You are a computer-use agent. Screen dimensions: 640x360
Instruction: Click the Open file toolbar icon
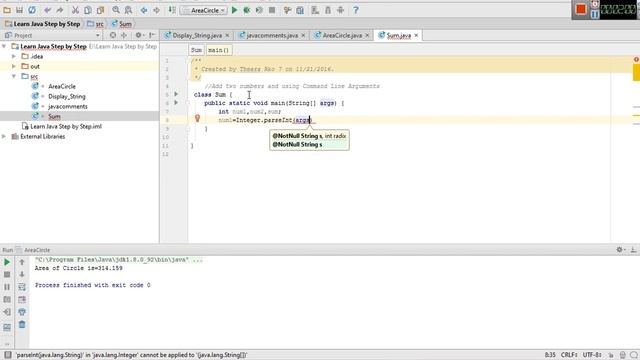tap(7, 10)
